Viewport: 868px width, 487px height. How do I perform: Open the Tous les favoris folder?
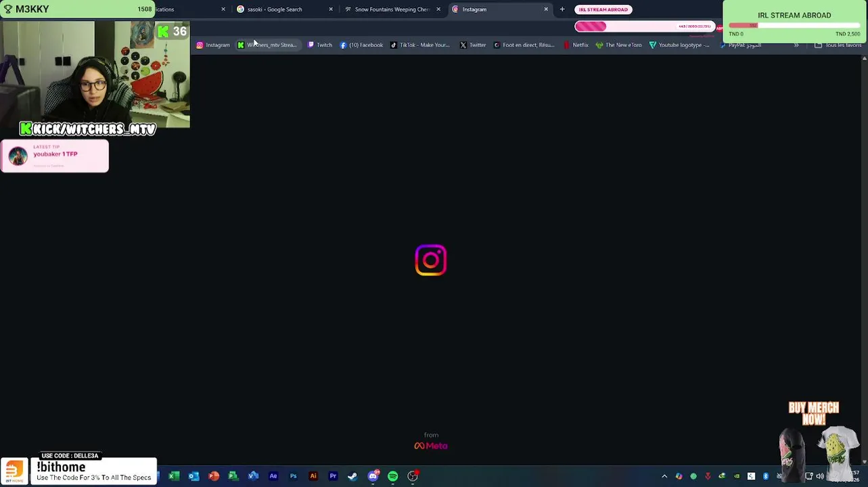coord(838,45)
